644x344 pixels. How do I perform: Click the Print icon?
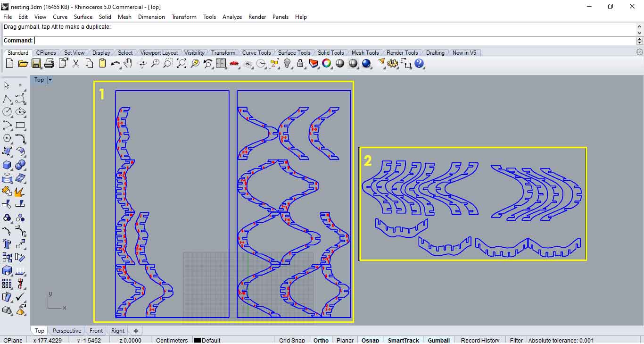point(49,63)
